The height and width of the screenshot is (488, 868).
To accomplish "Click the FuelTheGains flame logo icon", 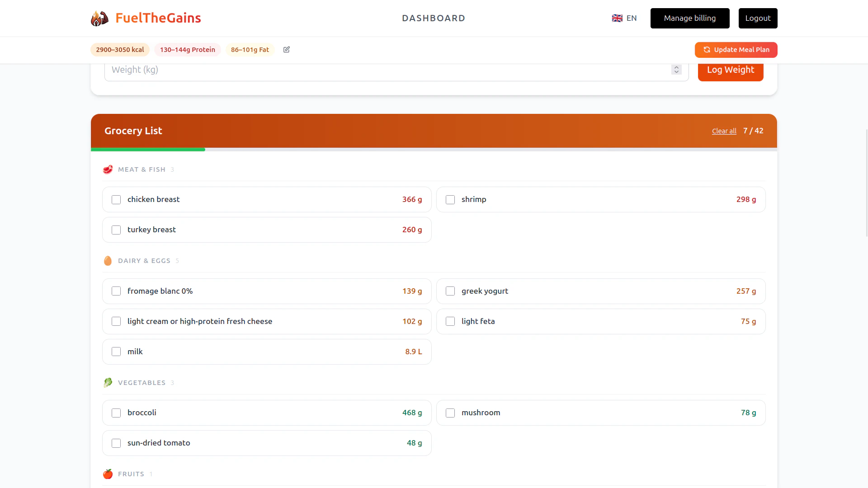I will click(x=100, y=18).
